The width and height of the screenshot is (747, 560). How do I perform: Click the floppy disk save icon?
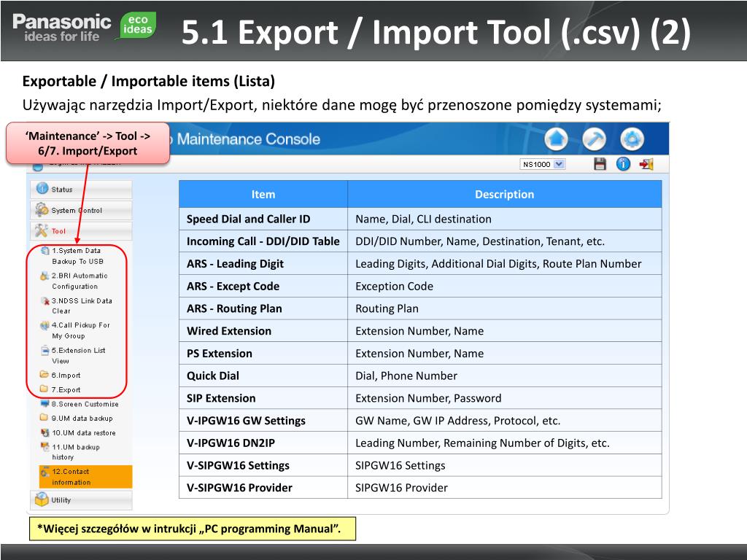(x=600, y=164)
